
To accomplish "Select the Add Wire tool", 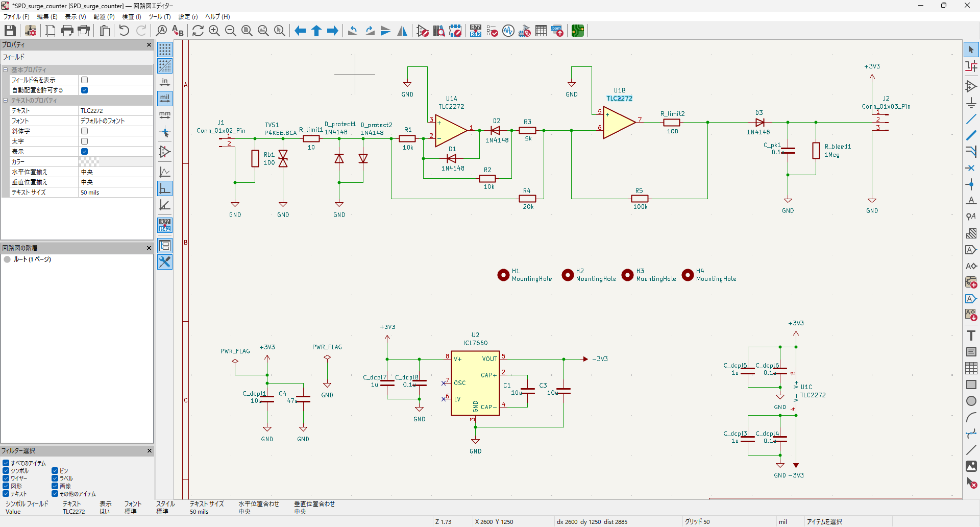I will tap(971, 119).
